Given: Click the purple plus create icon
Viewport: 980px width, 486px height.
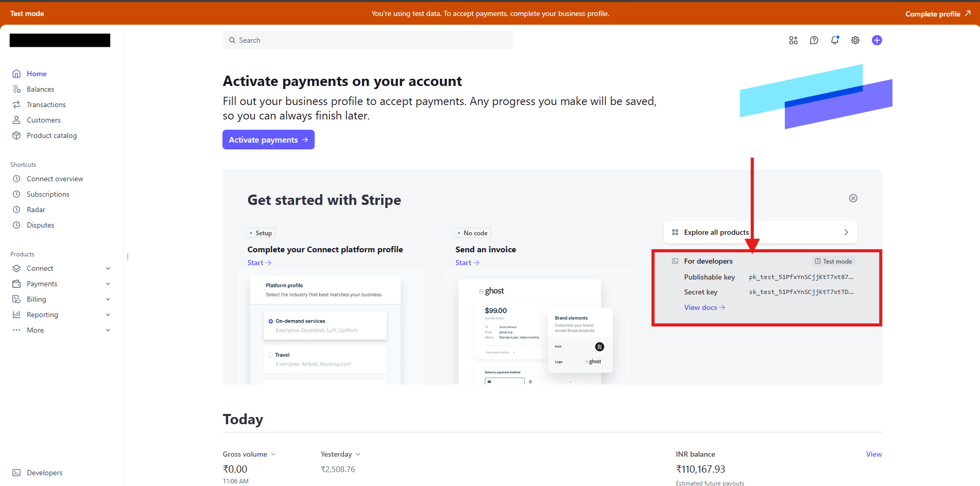Looking at the screenshot, I should [x=876, y=40].
